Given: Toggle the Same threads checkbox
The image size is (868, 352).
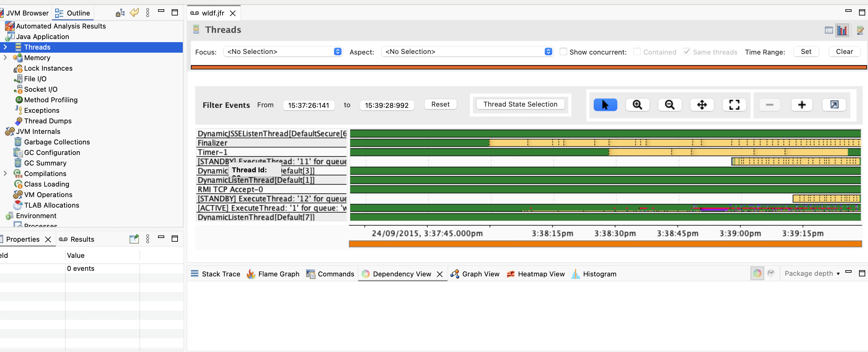Looking at the screenshot, I should (x=686, y=51).
